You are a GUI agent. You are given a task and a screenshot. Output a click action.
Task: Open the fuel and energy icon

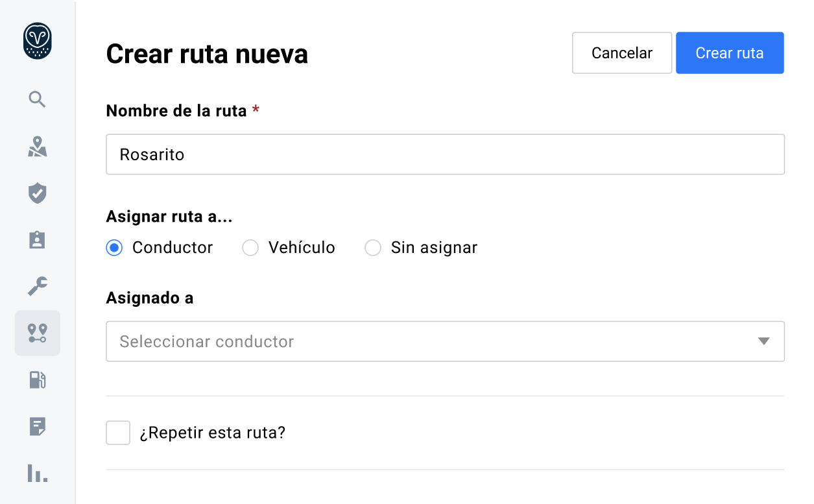pos(37,379)
